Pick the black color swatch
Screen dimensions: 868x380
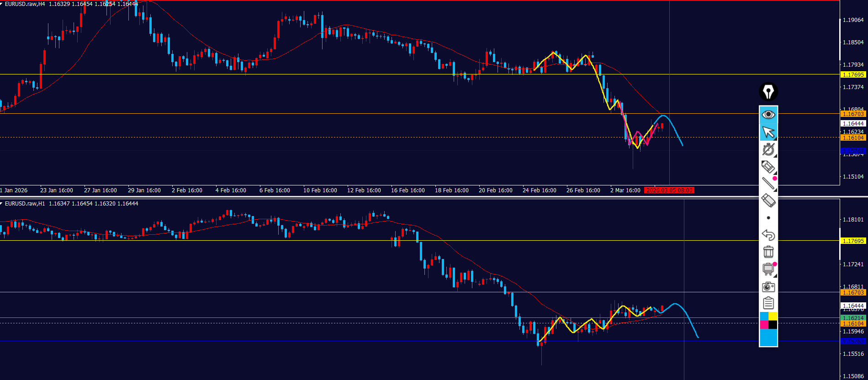773,325
